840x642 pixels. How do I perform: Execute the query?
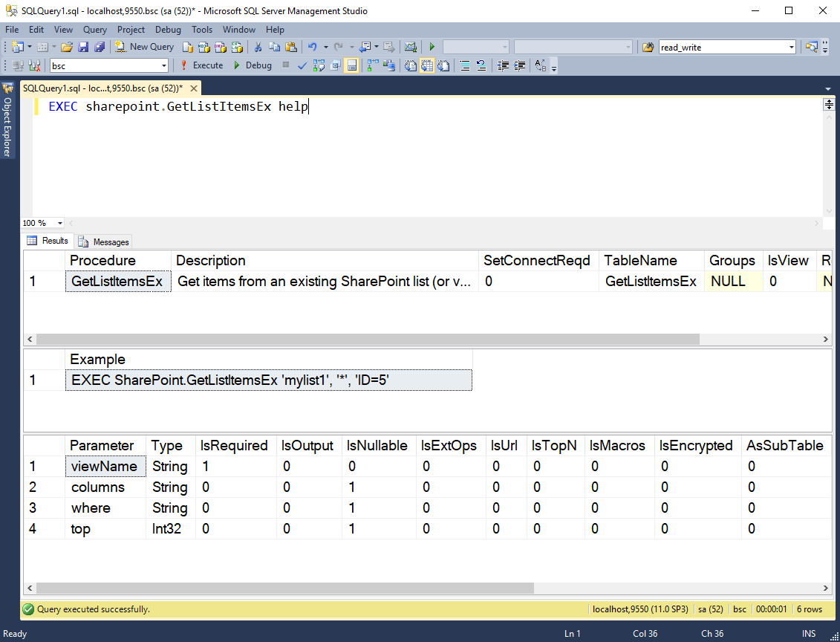click(x=201, y=65)
